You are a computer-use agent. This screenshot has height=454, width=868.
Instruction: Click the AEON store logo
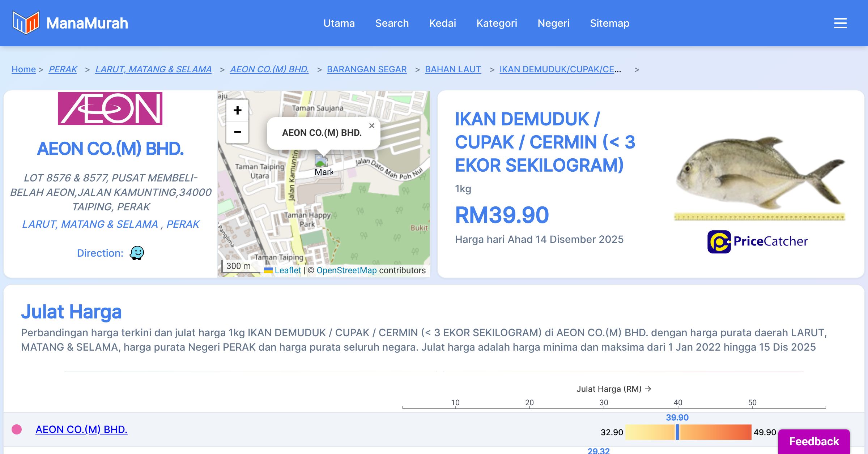[x=110, y=108]
